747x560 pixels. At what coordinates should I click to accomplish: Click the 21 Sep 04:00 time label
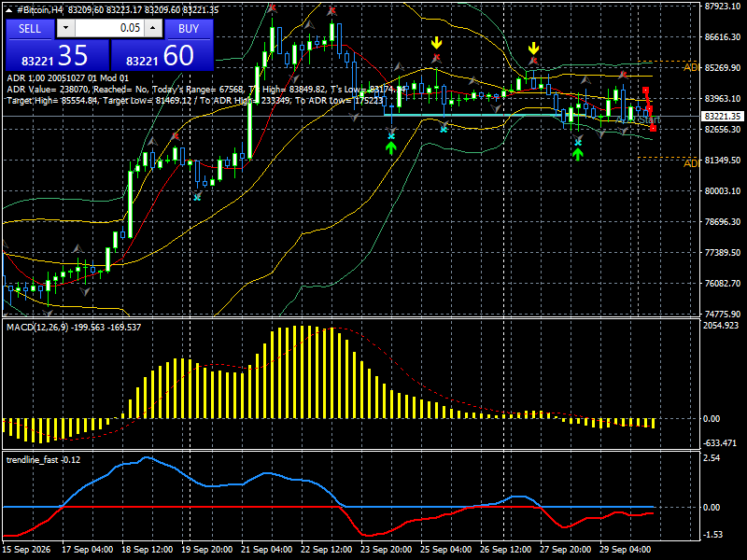[x=267, y=549]
